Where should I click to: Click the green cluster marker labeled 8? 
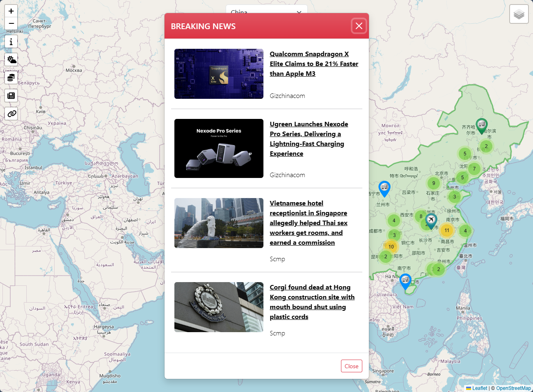coord(421,216)
